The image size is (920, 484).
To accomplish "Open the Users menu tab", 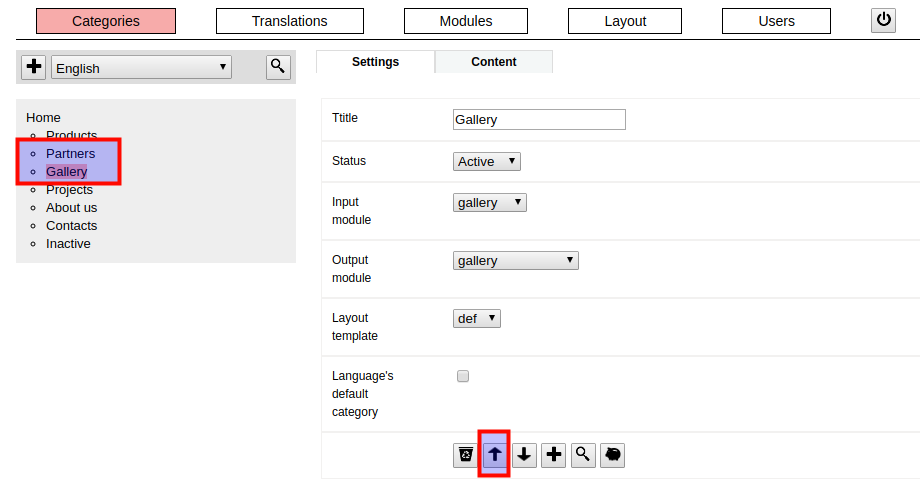I will [776, 21].
